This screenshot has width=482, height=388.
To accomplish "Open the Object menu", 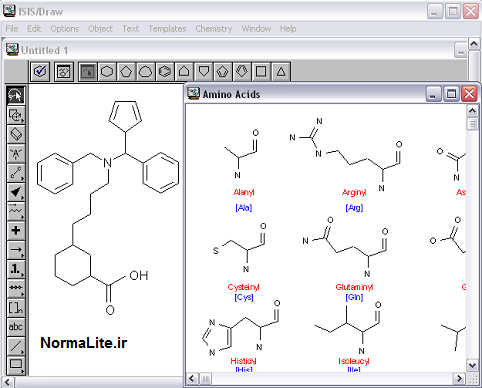I will click(100, 29).
